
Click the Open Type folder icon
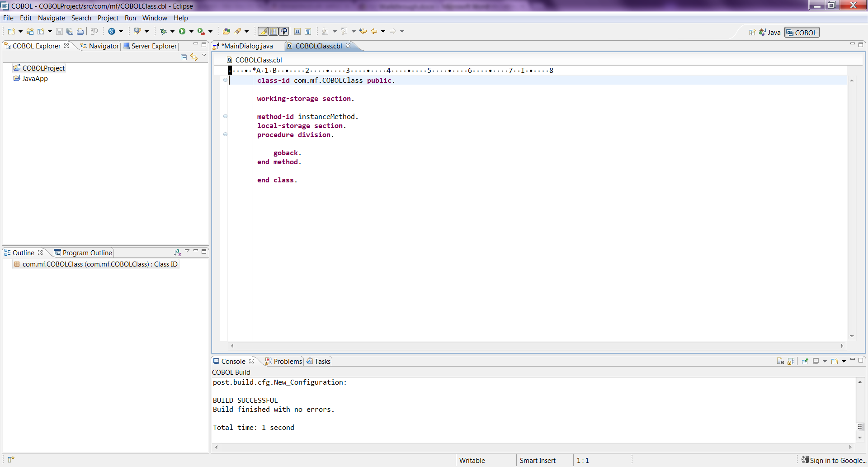pyautogui.click(x=226, y=31)
